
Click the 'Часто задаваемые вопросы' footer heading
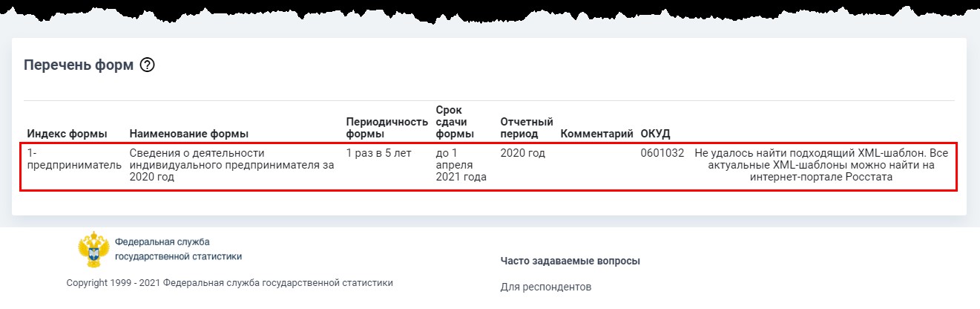(570, 261)
